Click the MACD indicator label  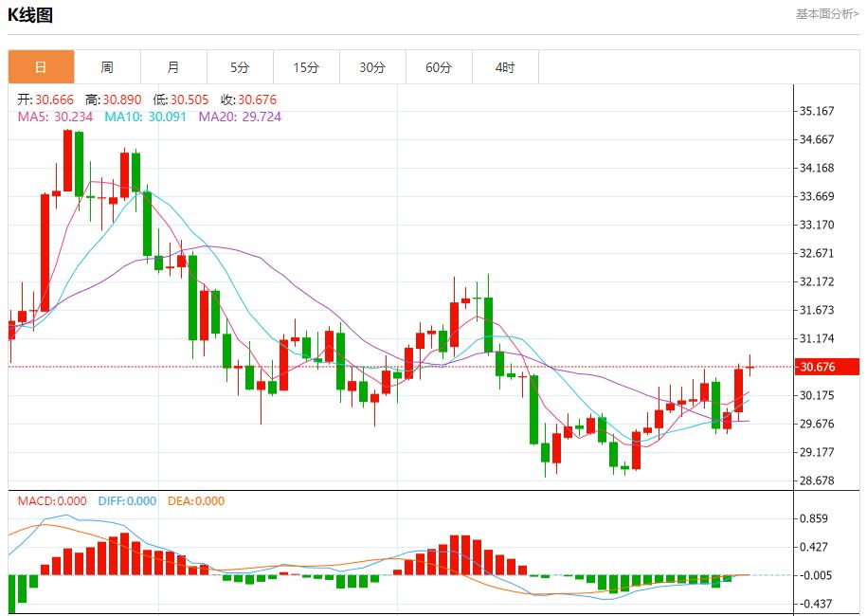[x=52, y=501]
